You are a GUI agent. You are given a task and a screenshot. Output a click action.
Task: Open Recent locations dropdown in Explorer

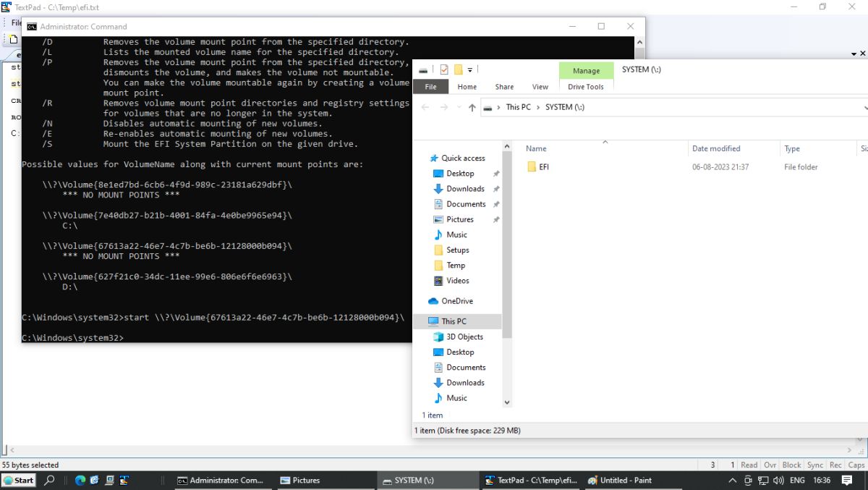coord(460,107)
